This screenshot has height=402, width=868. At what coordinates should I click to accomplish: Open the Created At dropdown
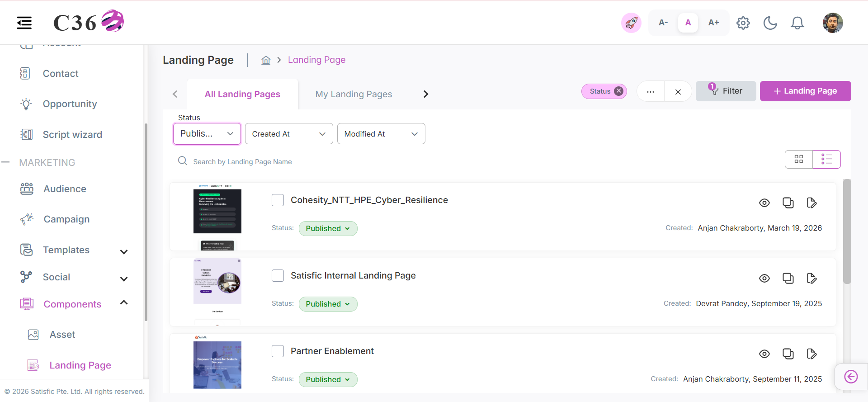pos(289,134)
